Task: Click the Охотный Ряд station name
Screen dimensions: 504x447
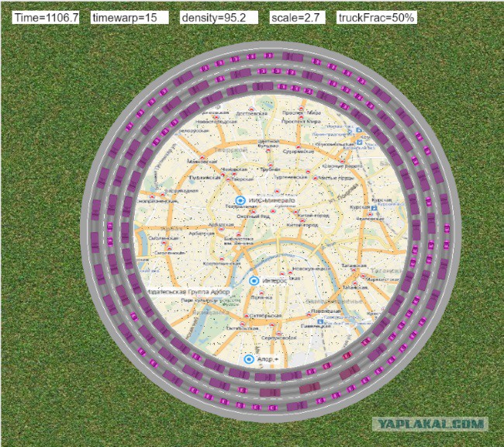Action: [254, 217]
